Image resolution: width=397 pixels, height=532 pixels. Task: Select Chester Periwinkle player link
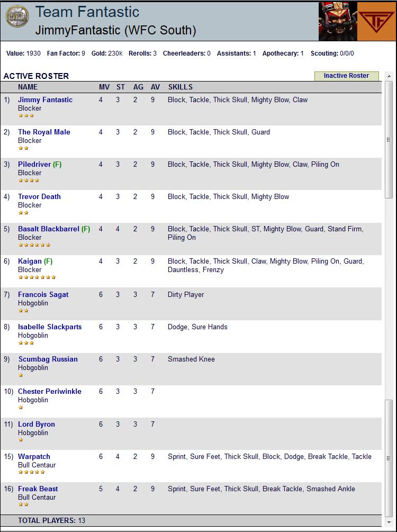pyautogui.click(x=50, y=391)
